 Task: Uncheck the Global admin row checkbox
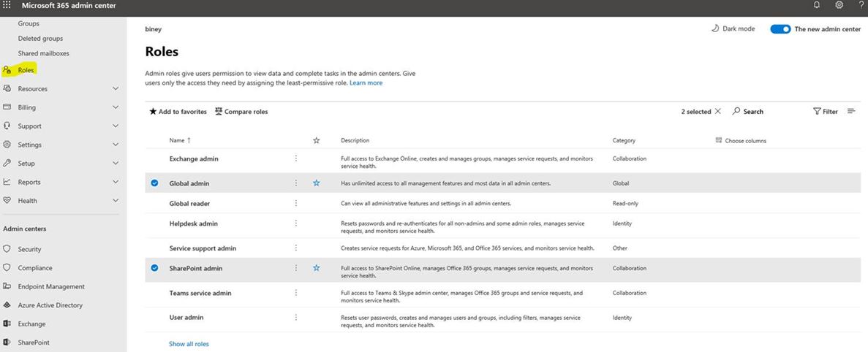pyautogui.click(x=154, y=183)
